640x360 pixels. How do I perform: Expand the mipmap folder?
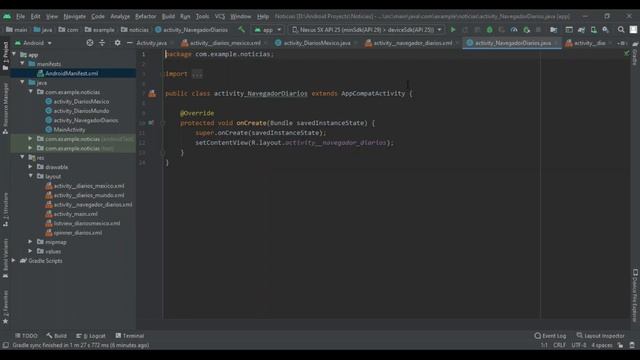point(30,242)
